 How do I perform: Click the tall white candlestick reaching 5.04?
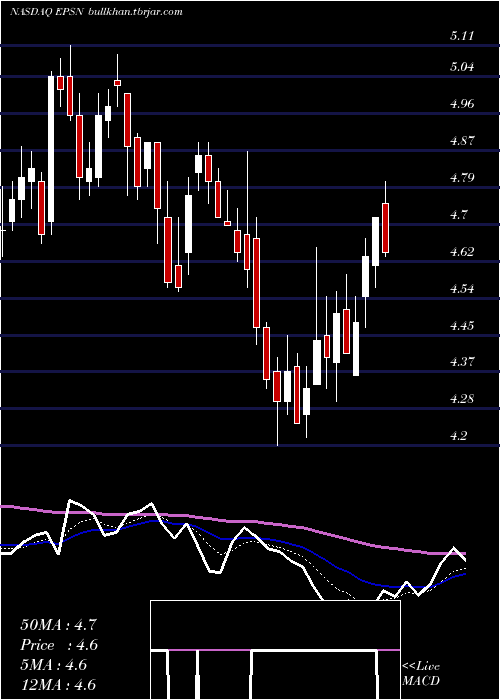pos(51,149)
